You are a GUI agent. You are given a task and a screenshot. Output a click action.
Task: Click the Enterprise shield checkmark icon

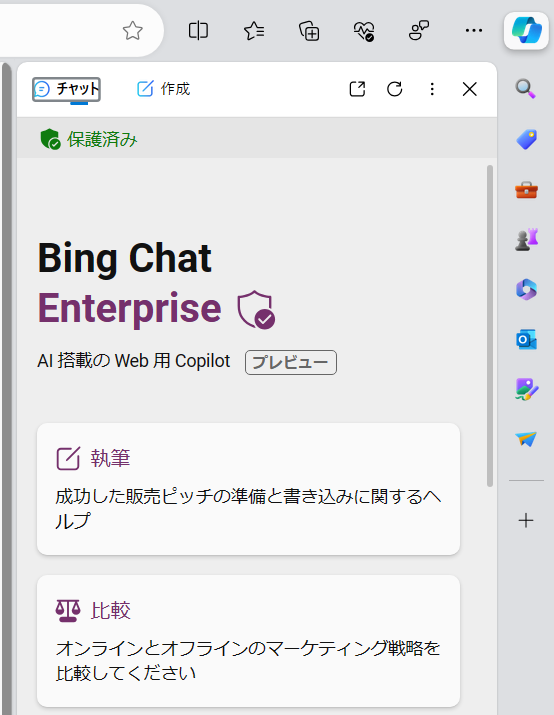256,310
